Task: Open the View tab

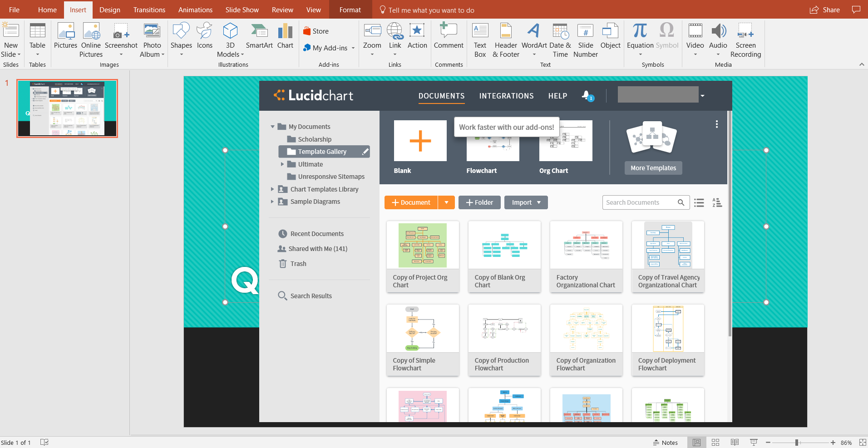Action: [313, 10]
